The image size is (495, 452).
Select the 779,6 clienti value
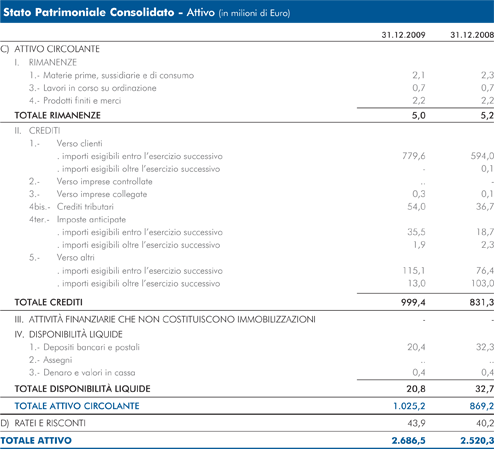tap(414, 156)
